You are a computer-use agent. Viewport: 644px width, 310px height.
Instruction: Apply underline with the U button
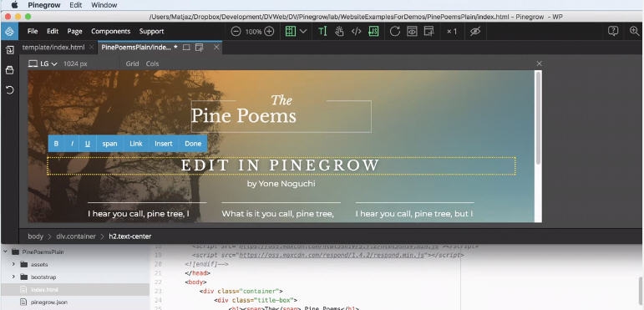click(x=88, y=144)
